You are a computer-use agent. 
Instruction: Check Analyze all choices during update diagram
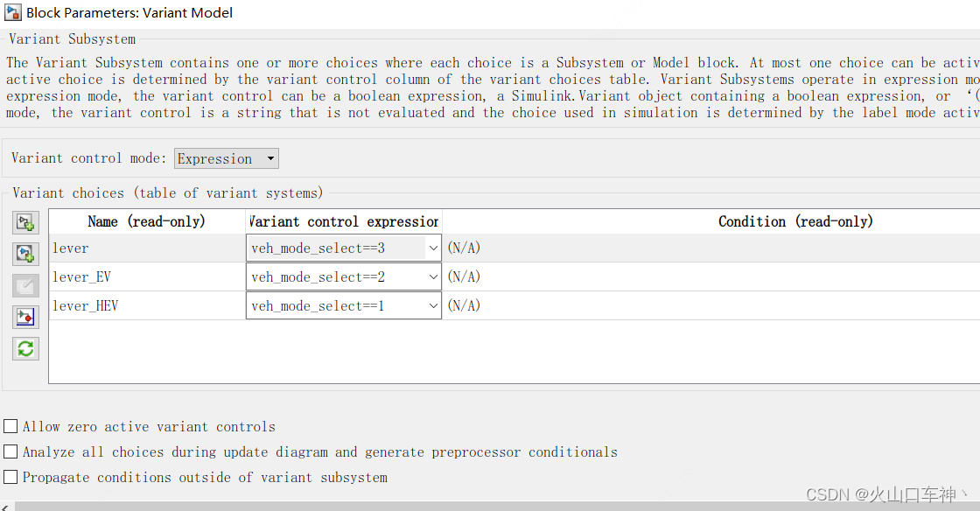pos(10,451)
